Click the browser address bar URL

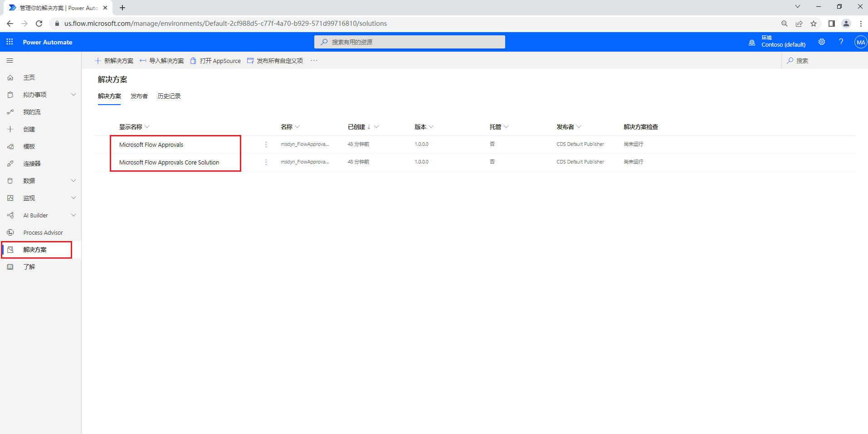pyautogui.click(x=225, y=24)
